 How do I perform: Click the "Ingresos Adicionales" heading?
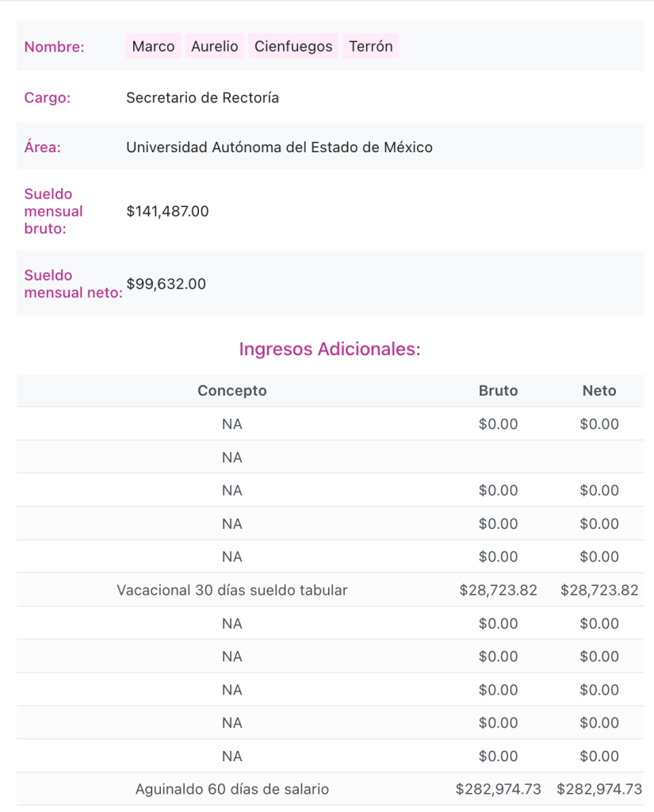click(x=329, y=349)
